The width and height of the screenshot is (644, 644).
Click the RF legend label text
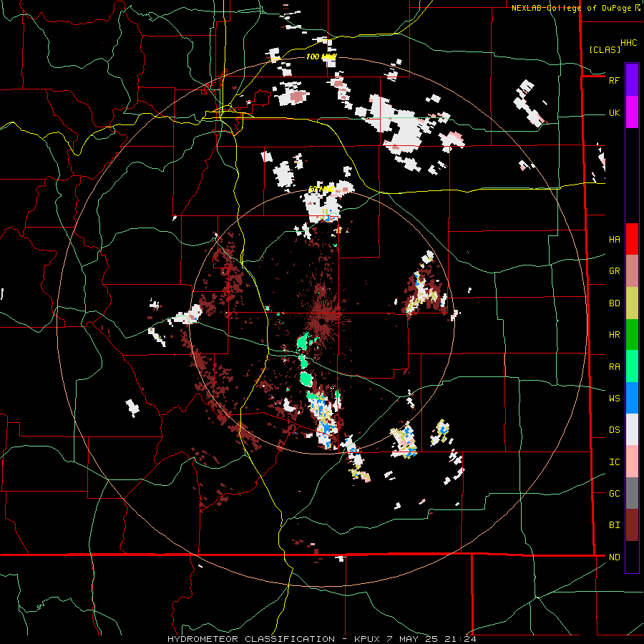pyautogui.click(x=614, y=81)
